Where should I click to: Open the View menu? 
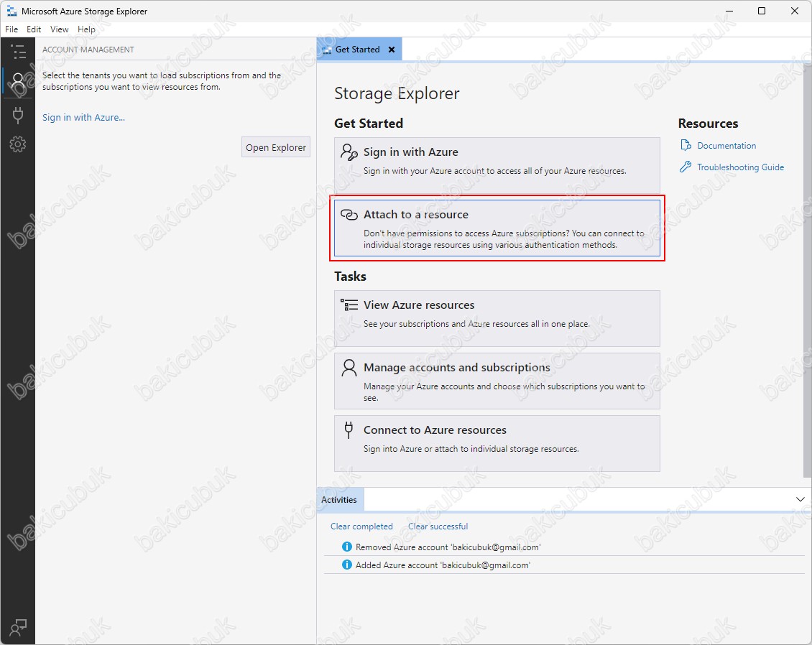click(59, 29)
